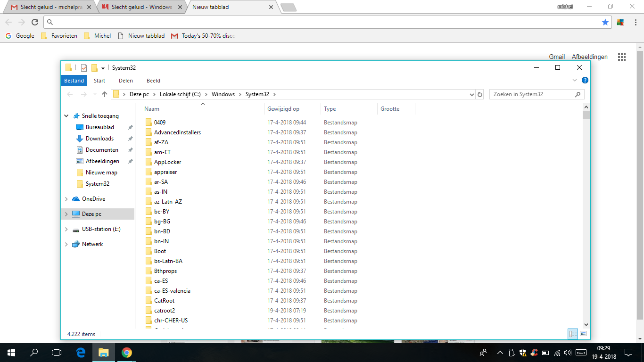Click the Explorer refresh icon beside address bar
This screenshot has width=644, height=362.
480,94
